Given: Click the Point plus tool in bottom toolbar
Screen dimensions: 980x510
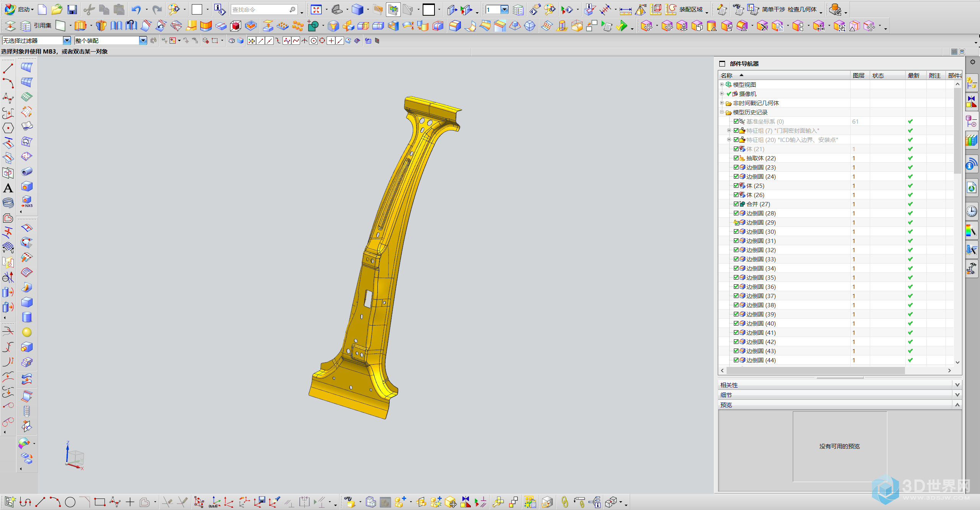Looking at the screenshot, I should 130,502.
